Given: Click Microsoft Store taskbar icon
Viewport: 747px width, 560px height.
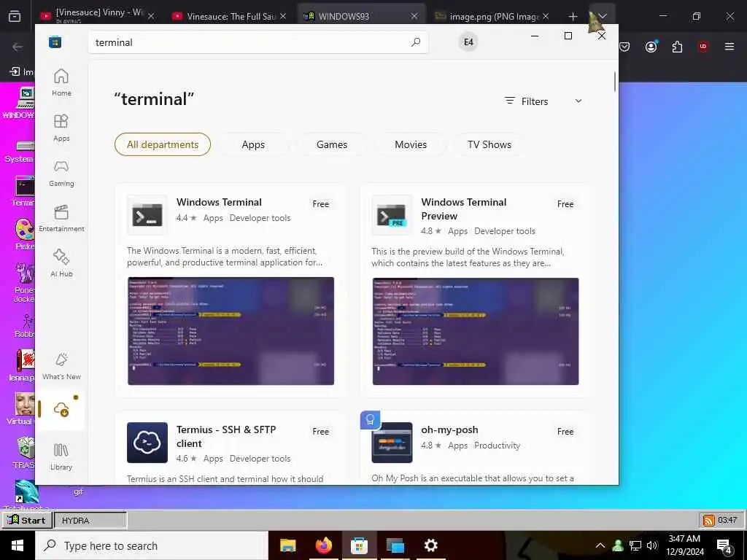Looking at the screenshot, I should point(359,545).
